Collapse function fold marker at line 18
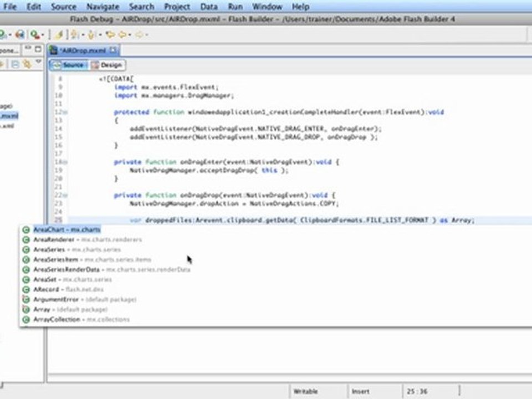Image resolution: width=532 pixels, height=399 pixels. (65, 162)
